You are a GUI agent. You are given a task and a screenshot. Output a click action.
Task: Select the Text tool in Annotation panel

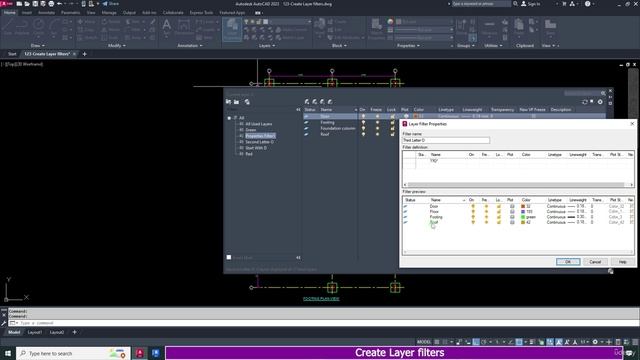167,27
